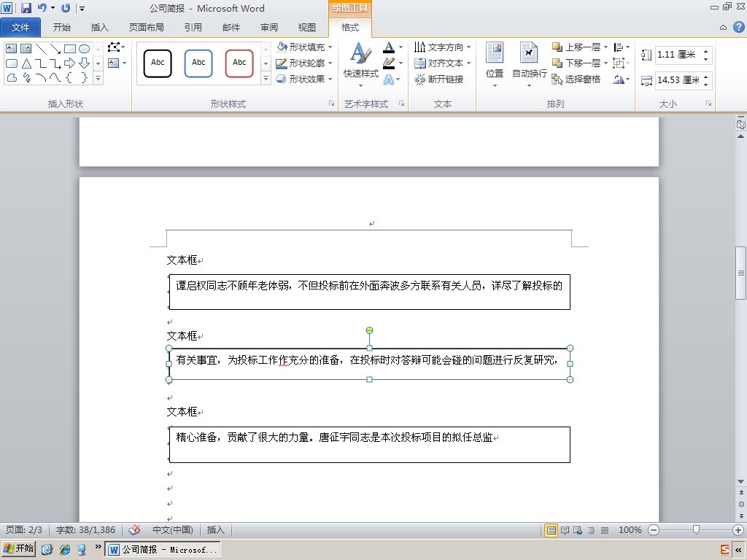Open Draw Text Box dropdown
Viewport: 747px width, 560px height.
coord(123,63)
